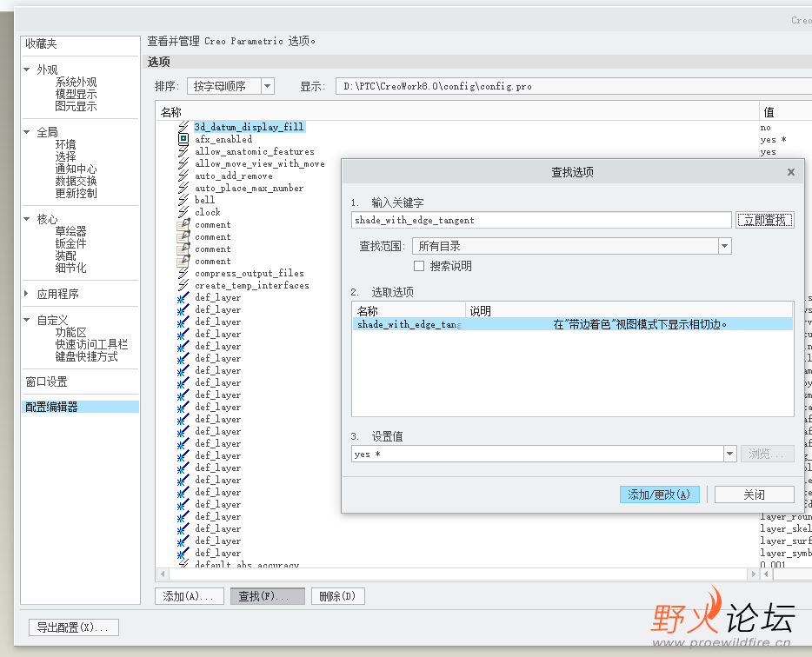Open 图元显示 settings
The image size is (812, 657).
pyautogui.click(x=77, y=106)
